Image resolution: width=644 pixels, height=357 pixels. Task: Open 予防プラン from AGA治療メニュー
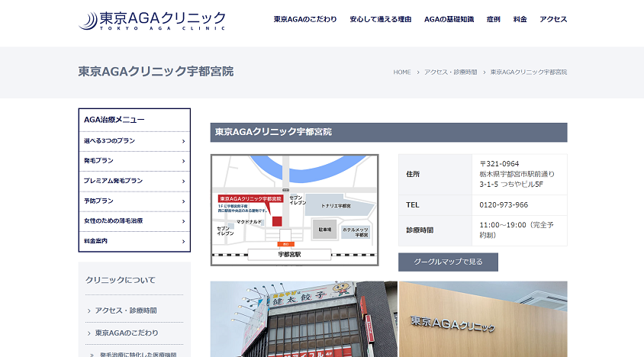pyautogui.click(x=134, y=201)
